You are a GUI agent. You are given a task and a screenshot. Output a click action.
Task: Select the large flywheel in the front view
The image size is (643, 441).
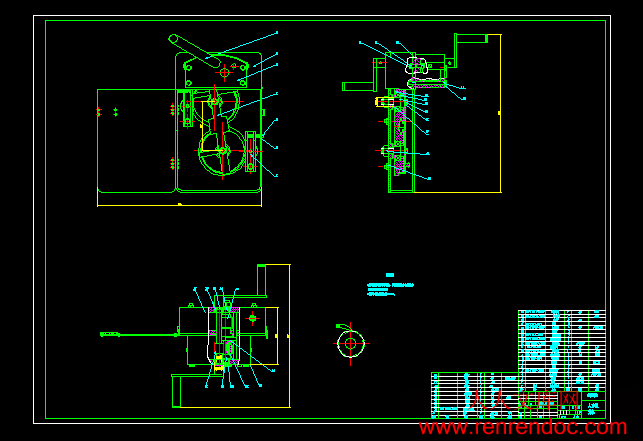coord(222,151)
